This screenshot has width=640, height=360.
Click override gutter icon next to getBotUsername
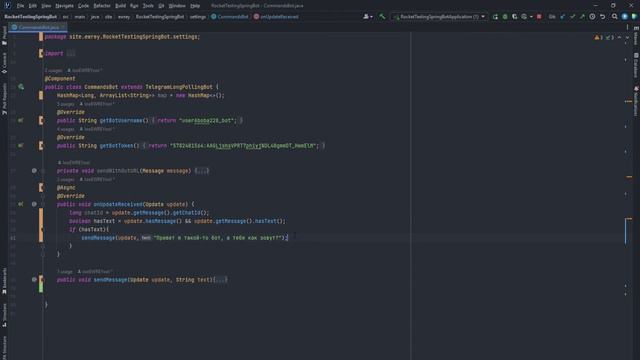pyautogui.click(x=20, y=120)
